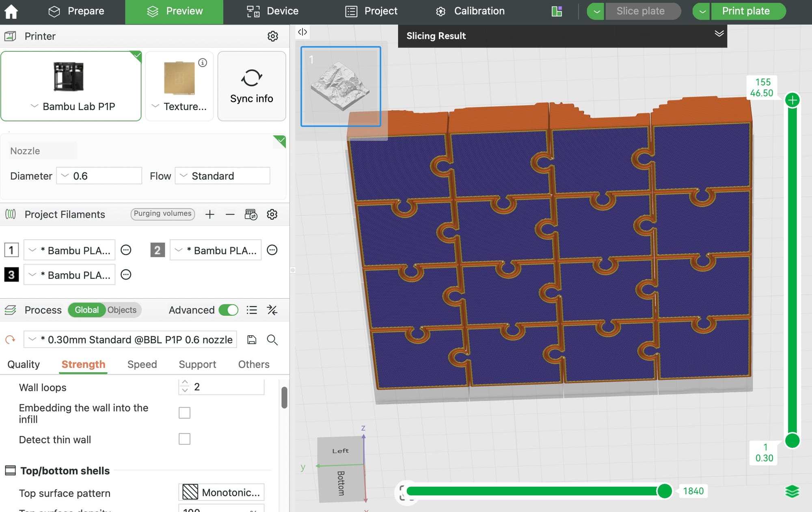Open nozzle Diameter dropdown

pos(99,176)
